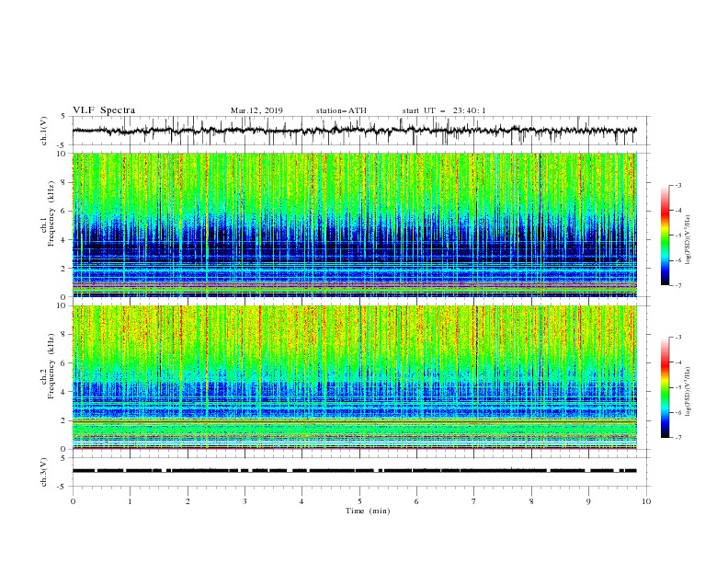This screenshot has width=728, height=563.
Task: Click the '-7' tick on ch.2 colorbar
Action: click(677, 438)
